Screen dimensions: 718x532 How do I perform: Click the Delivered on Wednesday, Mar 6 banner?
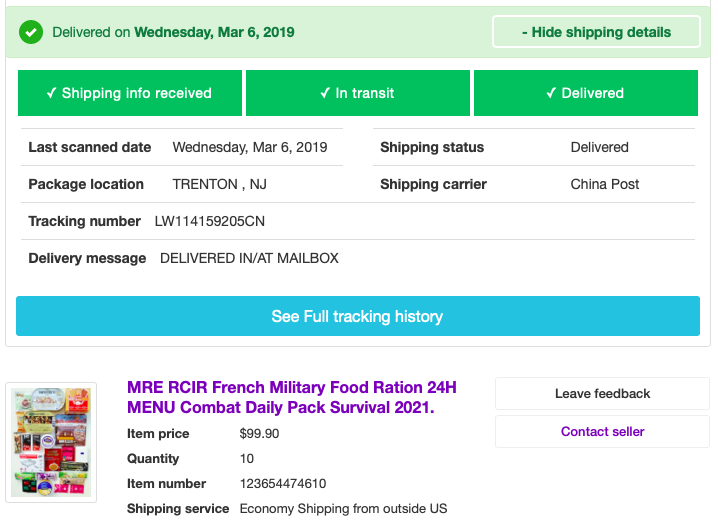[x=173, y=32]
